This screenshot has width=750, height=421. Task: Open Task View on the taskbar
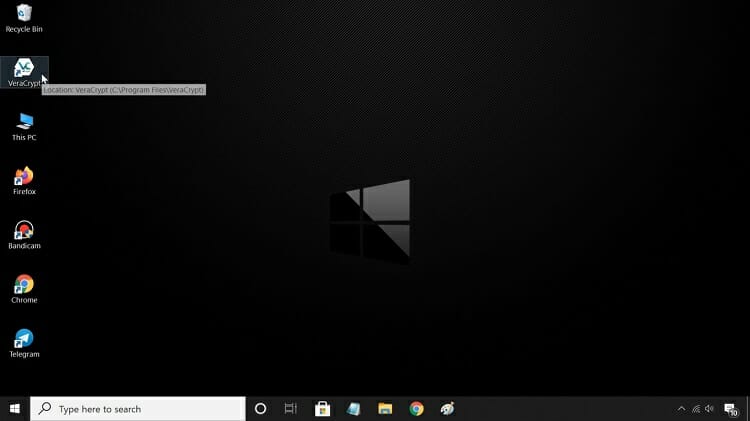click(x=291, y=409)
